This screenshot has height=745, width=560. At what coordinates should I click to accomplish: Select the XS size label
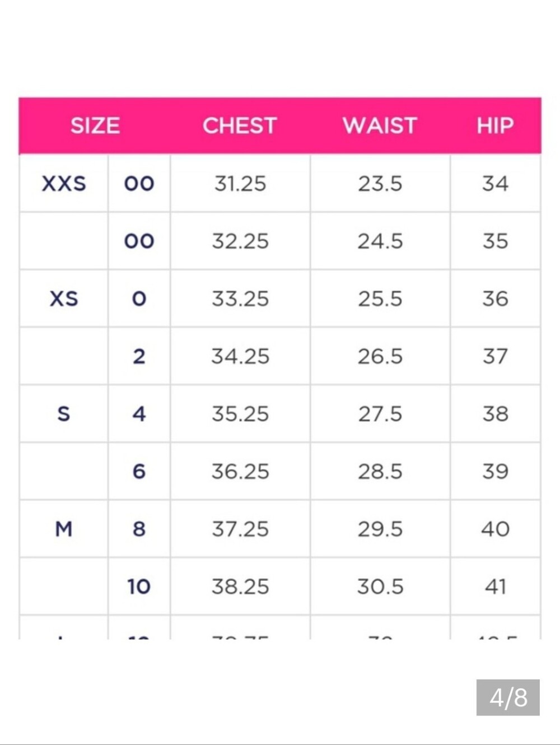click(x=64, y=299)
